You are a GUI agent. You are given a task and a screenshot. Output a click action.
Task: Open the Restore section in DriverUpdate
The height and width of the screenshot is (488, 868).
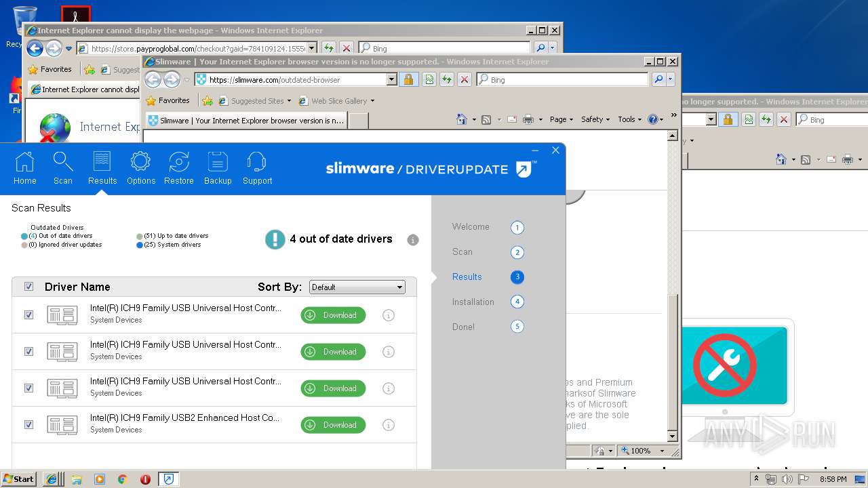coord(179,168)
